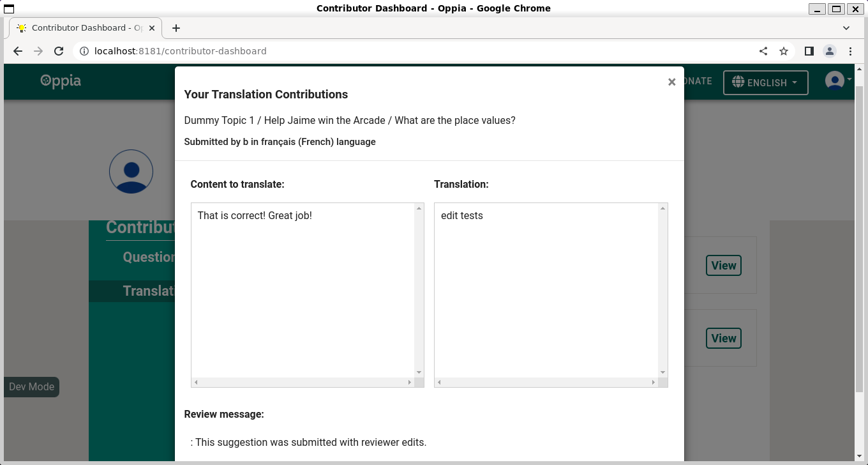
Task: Click the Translation textarea scrollbar
Action: (x=662, y=291)
